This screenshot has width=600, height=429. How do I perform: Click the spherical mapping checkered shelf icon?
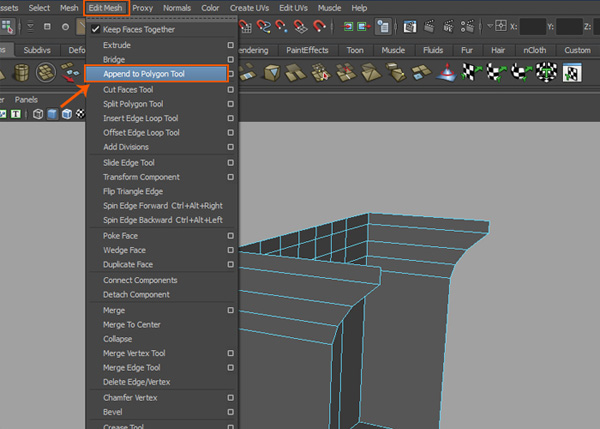[x=521, y=72]
